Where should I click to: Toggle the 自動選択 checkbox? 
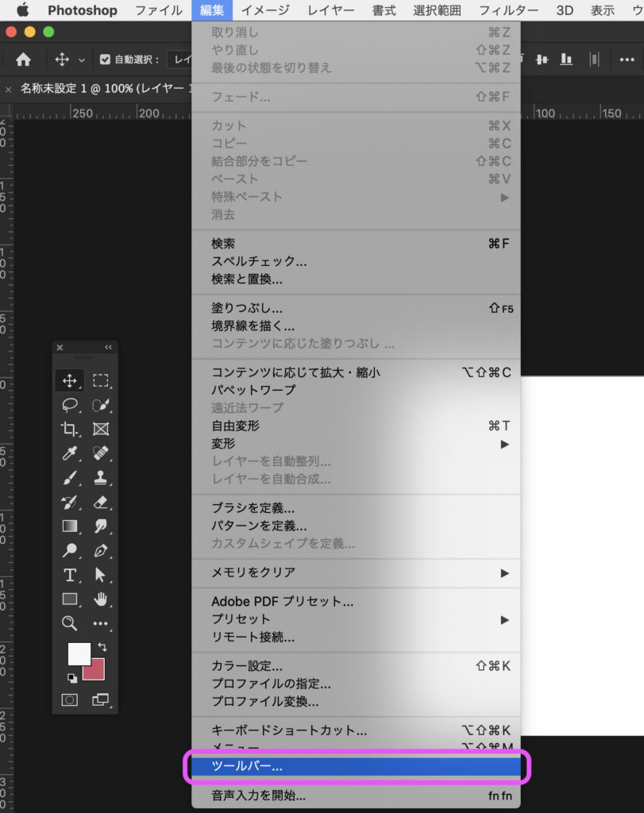[x=105, y=60]
